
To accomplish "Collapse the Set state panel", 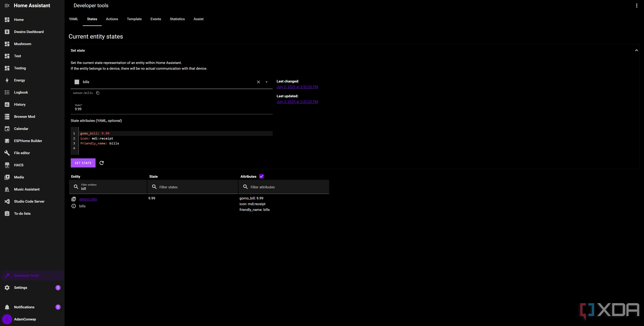I will click(636, 50).
